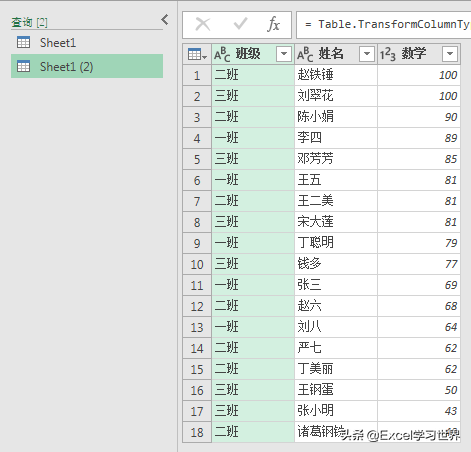Click the Sheet1 query table icon
Screen dimensions: 471x452
point(23,42)
